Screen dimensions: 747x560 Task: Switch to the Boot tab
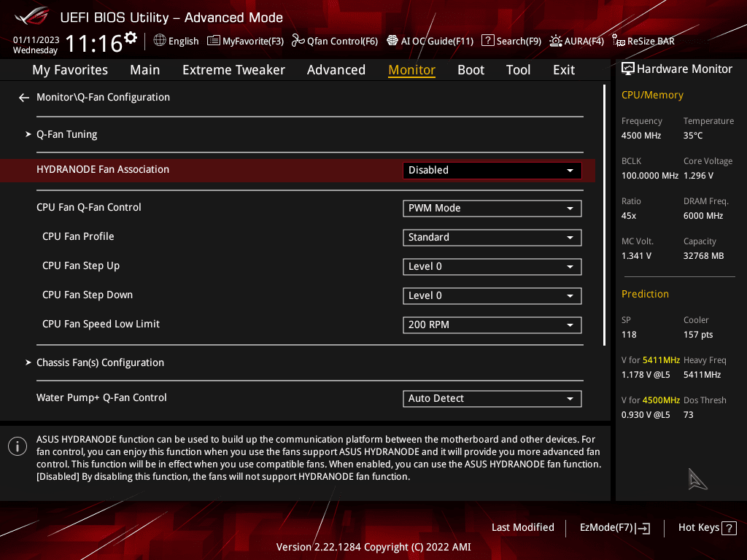click(x=471, y=70)
